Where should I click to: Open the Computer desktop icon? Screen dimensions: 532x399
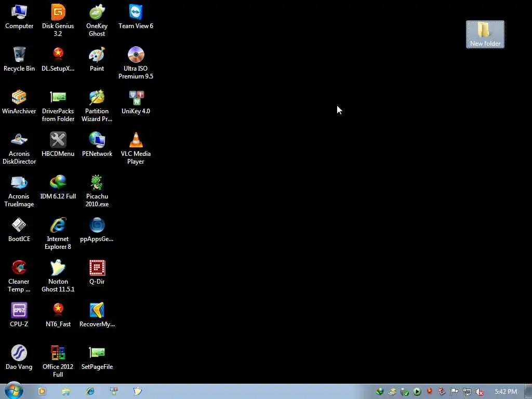pos(19,17)
